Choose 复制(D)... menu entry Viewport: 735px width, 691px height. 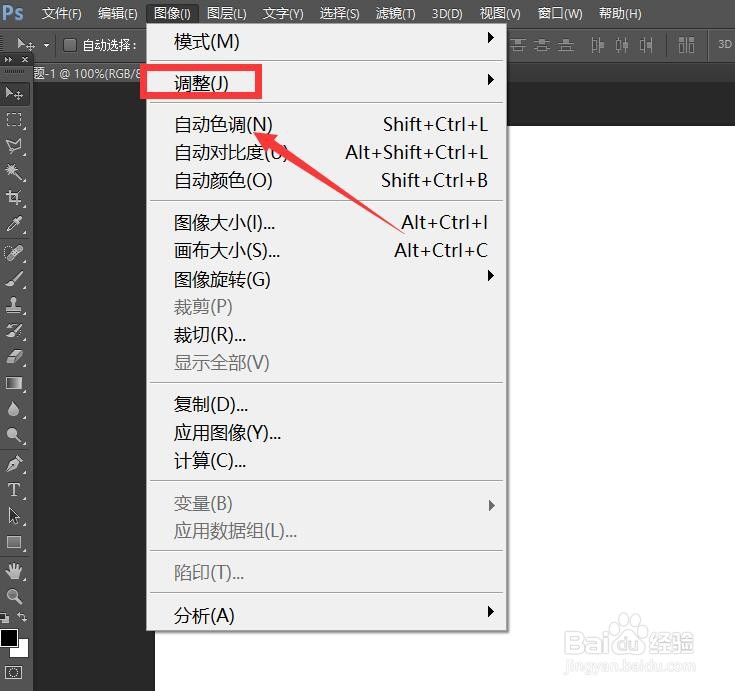(326, 404)
